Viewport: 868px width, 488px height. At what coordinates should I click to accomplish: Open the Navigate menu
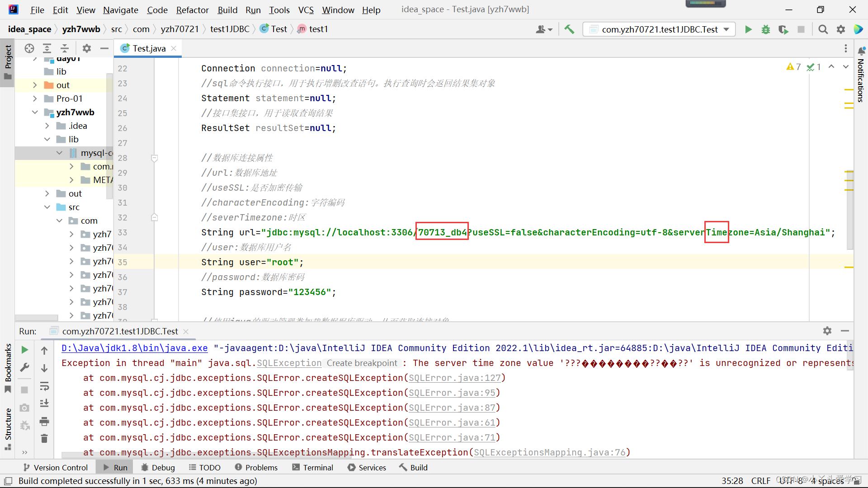click(121, 10)
